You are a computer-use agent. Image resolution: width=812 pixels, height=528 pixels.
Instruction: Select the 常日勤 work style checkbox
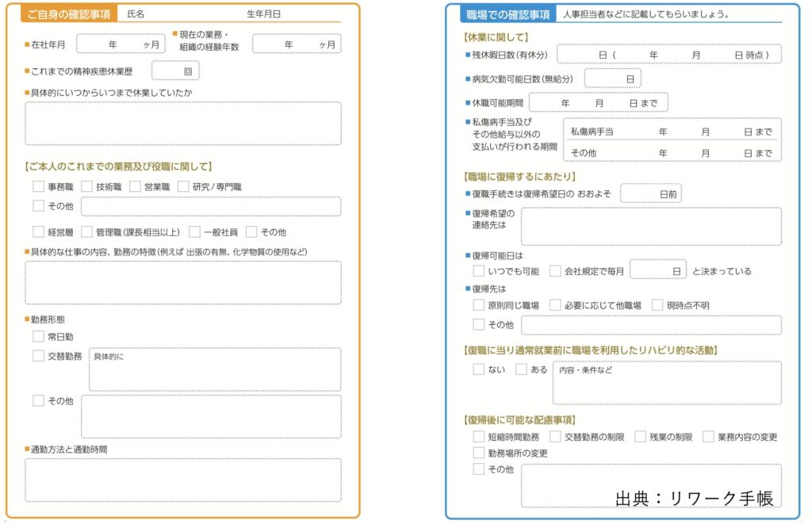(38, 337)
